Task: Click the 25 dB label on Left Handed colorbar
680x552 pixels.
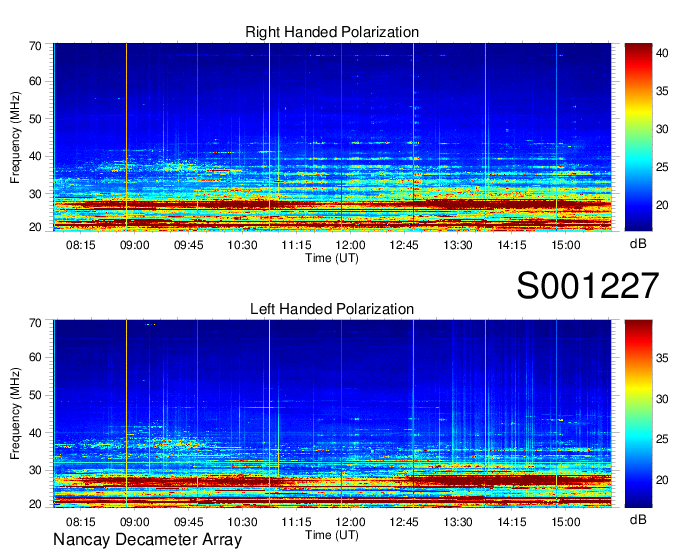Action: coord(662,440)
